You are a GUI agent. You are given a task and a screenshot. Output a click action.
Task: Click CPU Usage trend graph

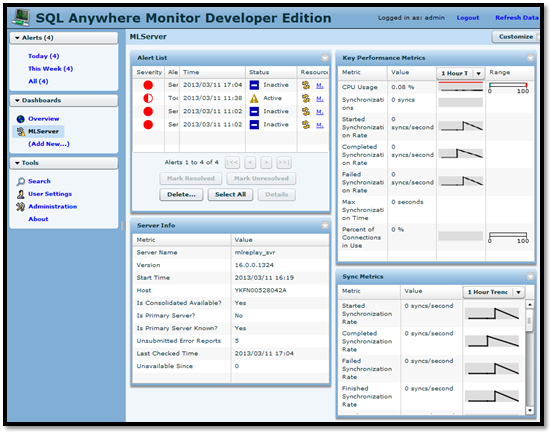tap(460, 87)
